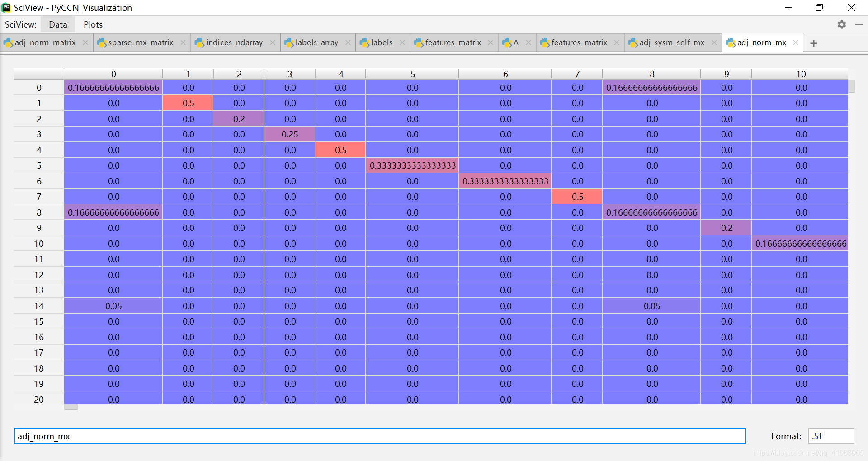Add a new viewer tab with the plus button
The height and width of the screenshot is (461, 868).
(814, 43)
